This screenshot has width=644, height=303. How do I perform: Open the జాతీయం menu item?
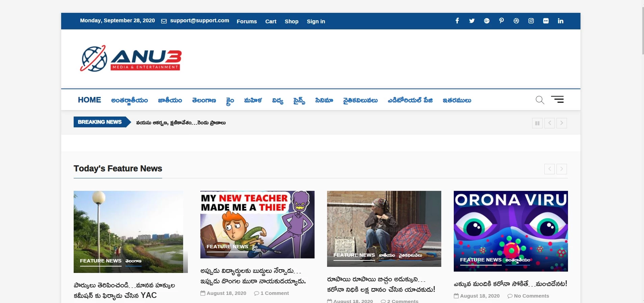click(x=170, y=100)
